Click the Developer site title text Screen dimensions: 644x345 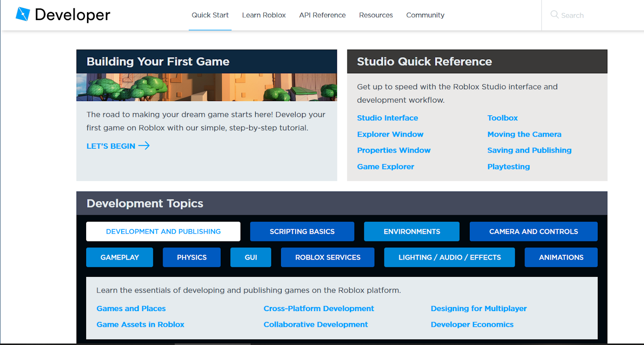pos(72,15)
